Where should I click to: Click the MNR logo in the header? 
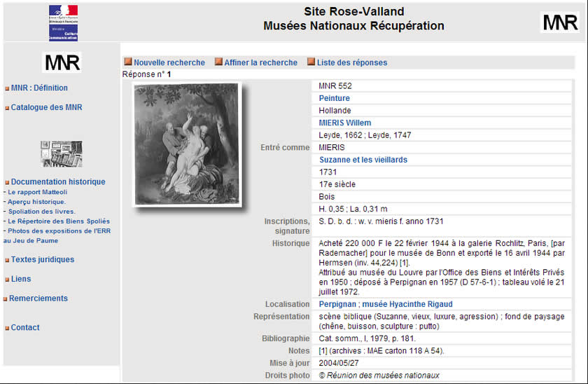(560, 22)
